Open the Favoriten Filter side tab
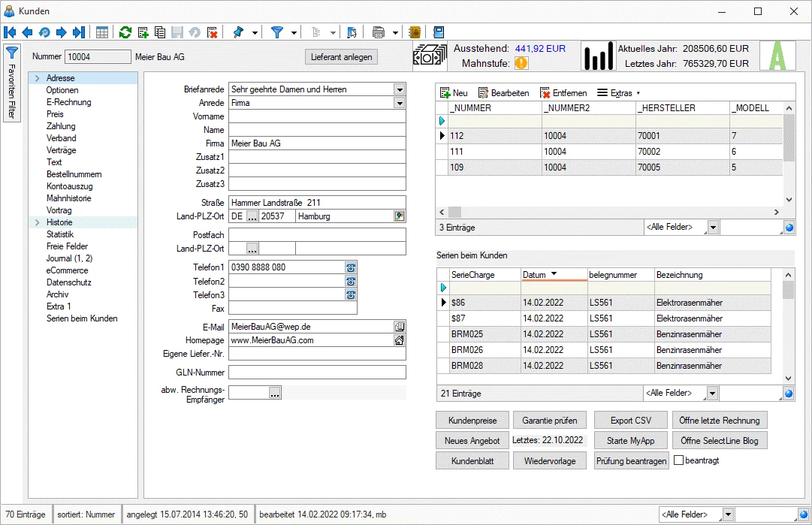 (12, 83)
